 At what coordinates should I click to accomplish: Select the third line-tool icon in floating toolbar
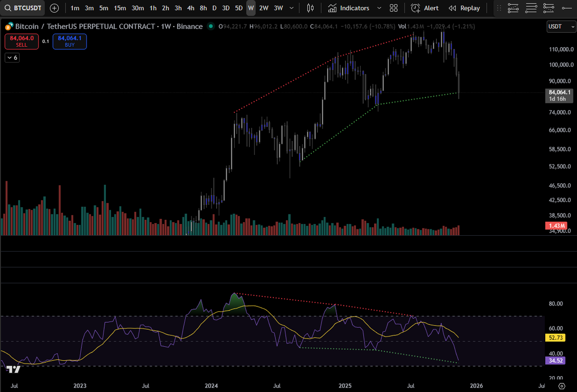[549, 8]
